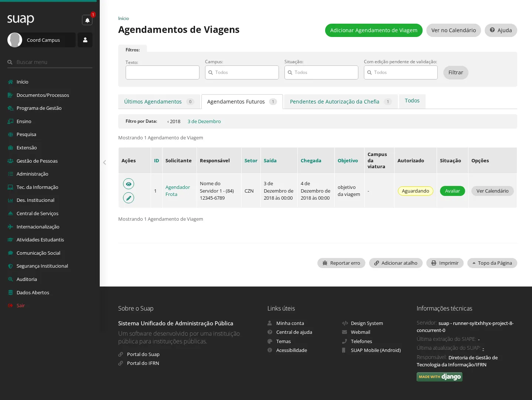Click Adicionar Agendamento de Viagem button
Viewport: 532px width, 400px height.
(x=374, y=30)
